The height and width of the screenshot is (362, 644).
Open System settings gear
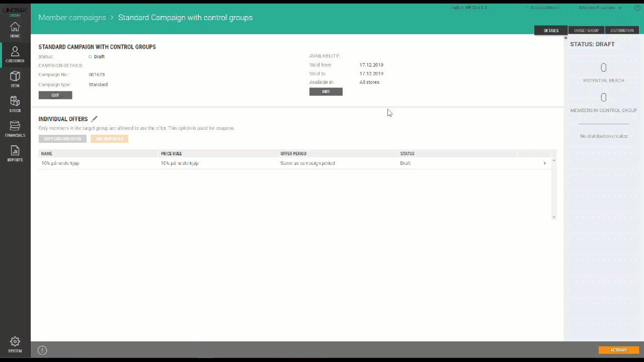(x=15, y=344)
